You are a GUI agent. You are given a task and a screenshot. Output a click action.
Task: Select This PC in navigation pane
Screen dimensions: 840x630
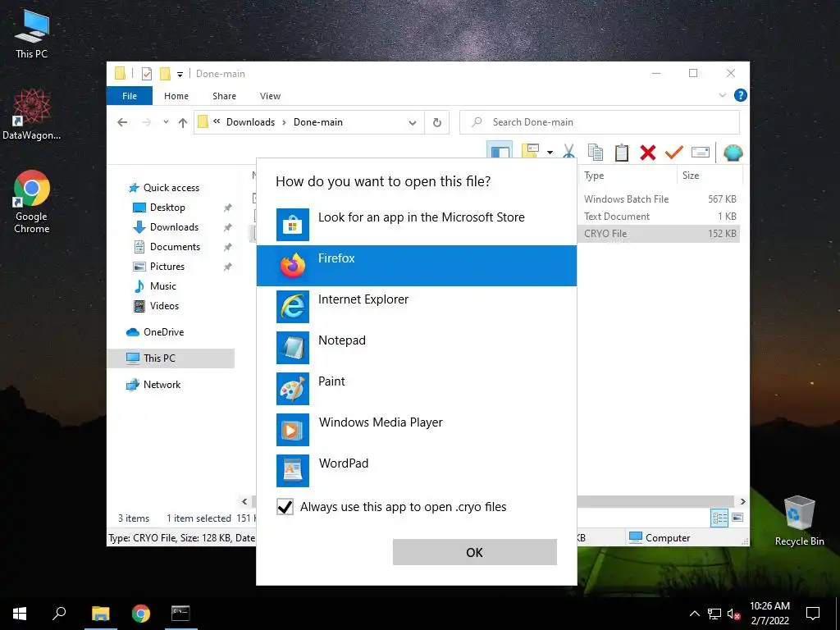coord(171,358)
